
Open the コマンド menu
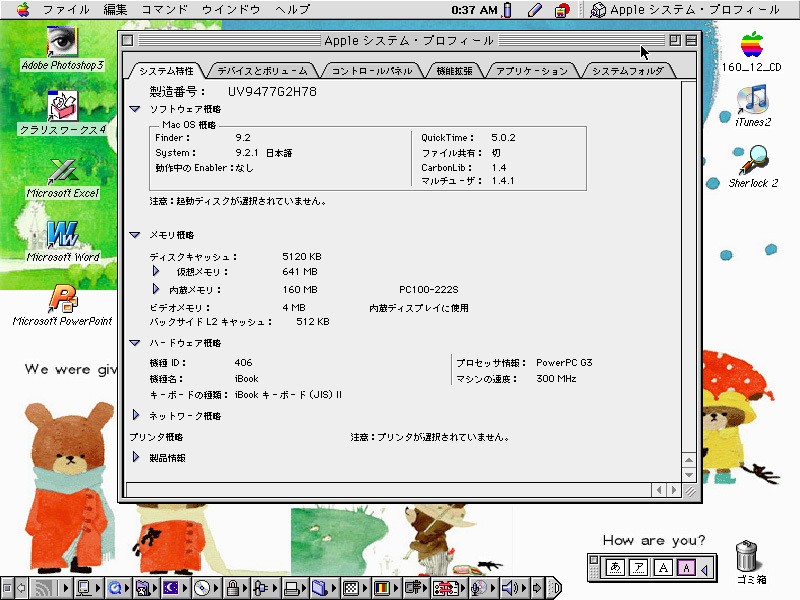[164, 10]
